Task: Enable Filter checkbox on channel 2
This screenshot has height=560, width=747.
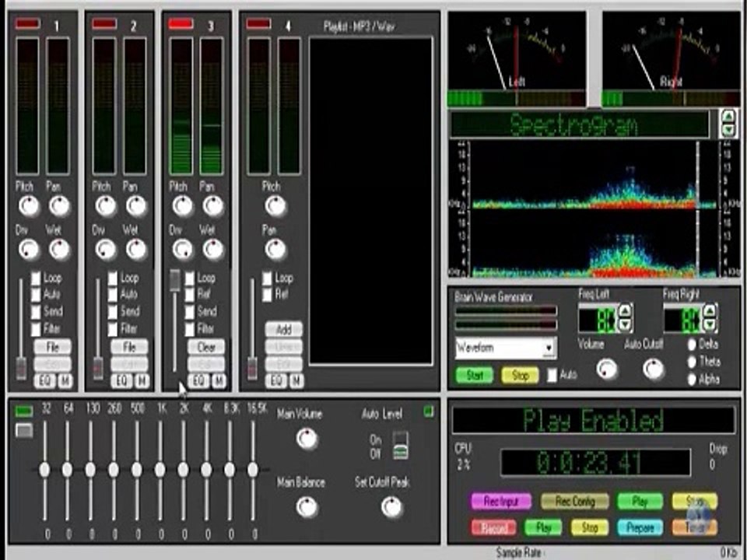Action: [x=112, y=328]
